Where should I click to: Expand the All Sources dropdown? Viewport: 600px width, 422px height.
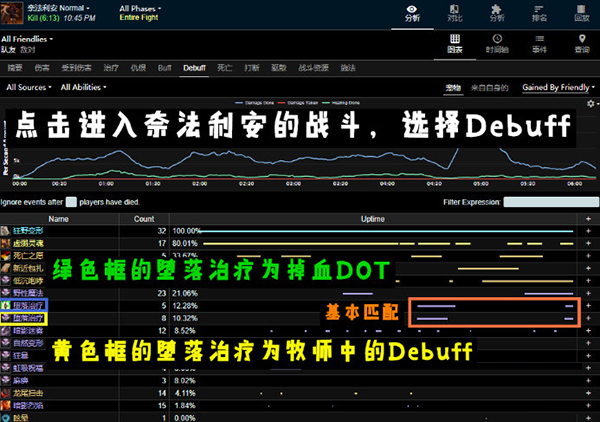tap(32, 88)
